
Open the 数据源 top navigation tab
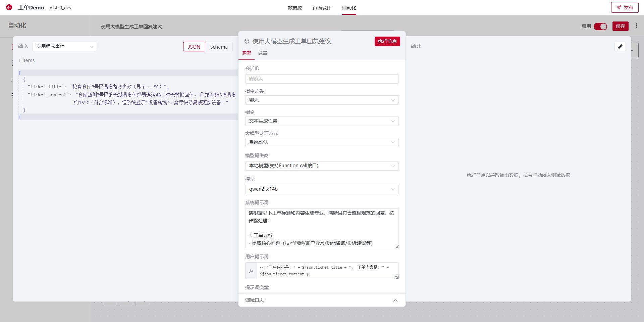(294, 8)
